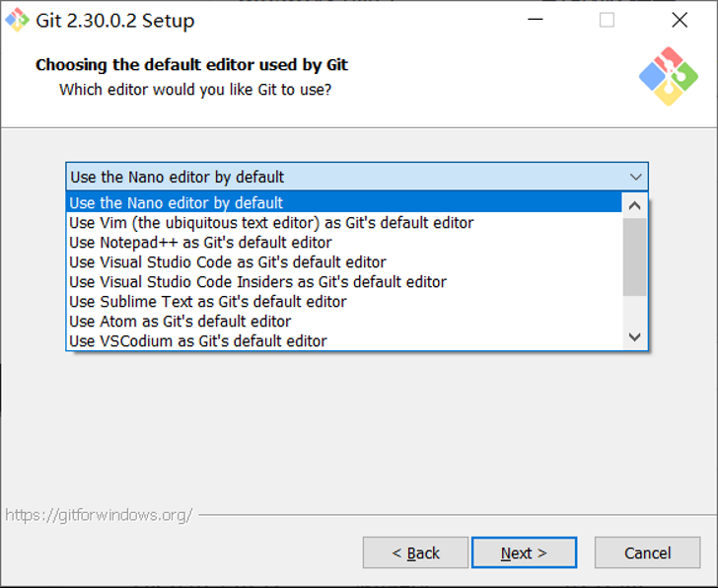Screen dimensions: 718x588
Task: Choose Visual Studio Code Insiders option
Action: click(257, 282)
